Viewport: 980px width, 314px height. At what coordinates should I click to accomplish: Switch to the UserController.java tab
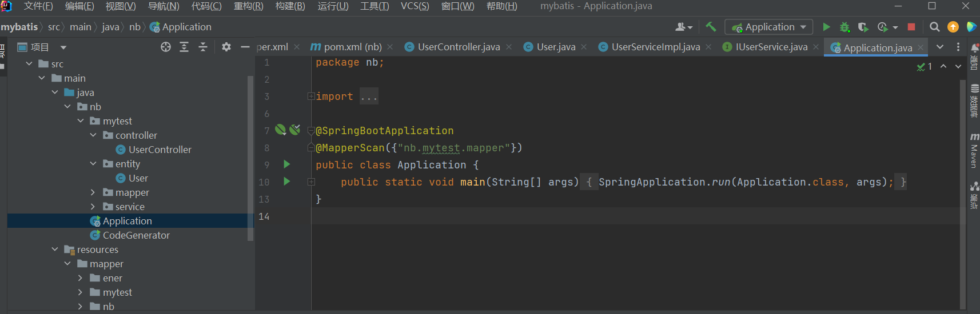pyautogui.click(x=458, y=47)
